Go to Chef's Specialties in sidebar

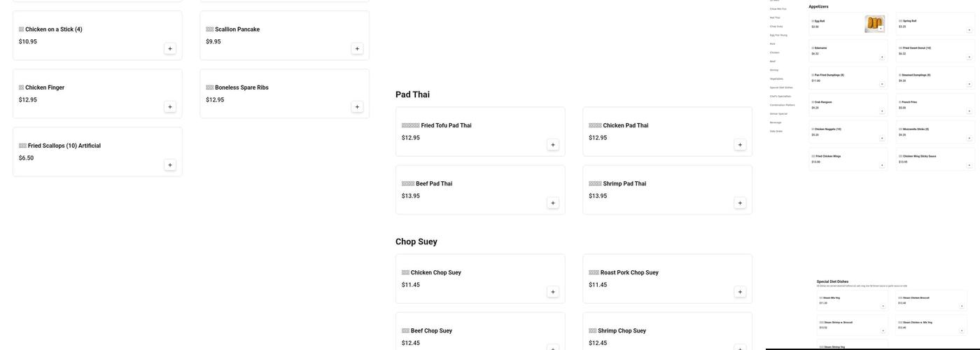tap(780, 96)
